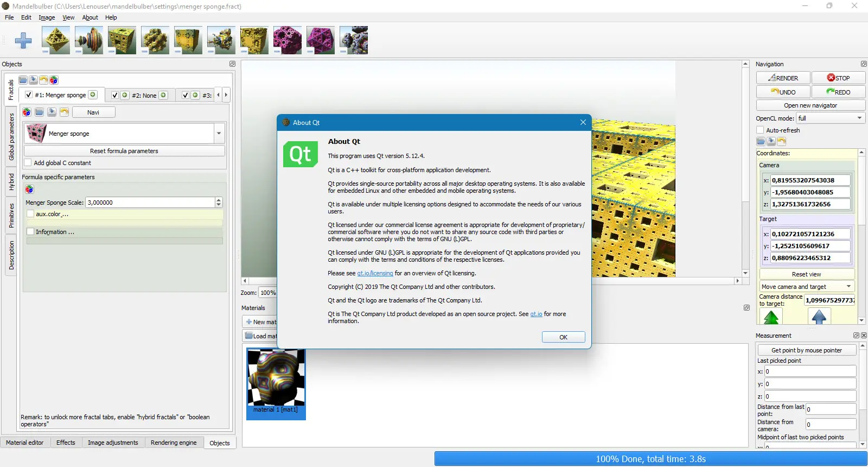Screen dimensions: 868x467
Task: Open the Menger sponge formula dropdown
Action: (x=219, y=133)
